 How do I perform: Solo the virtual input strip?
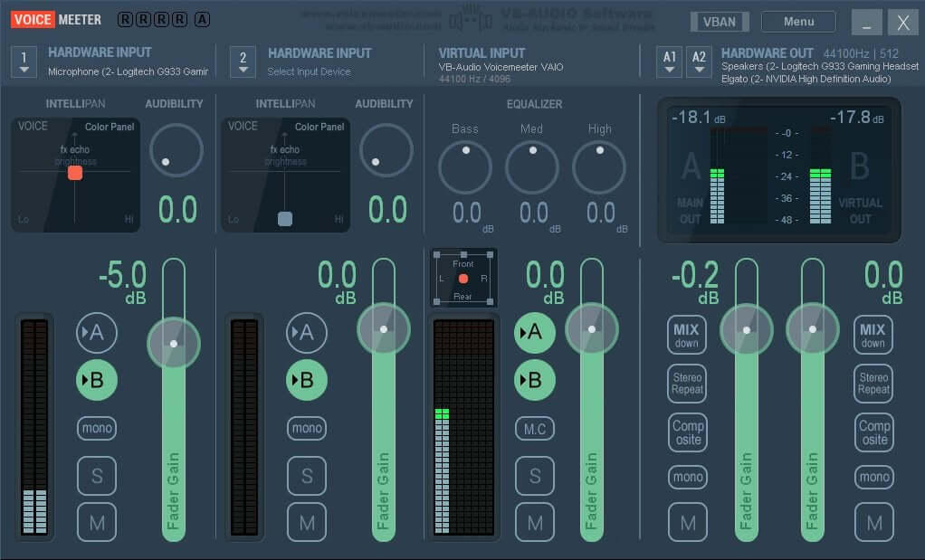535,476
